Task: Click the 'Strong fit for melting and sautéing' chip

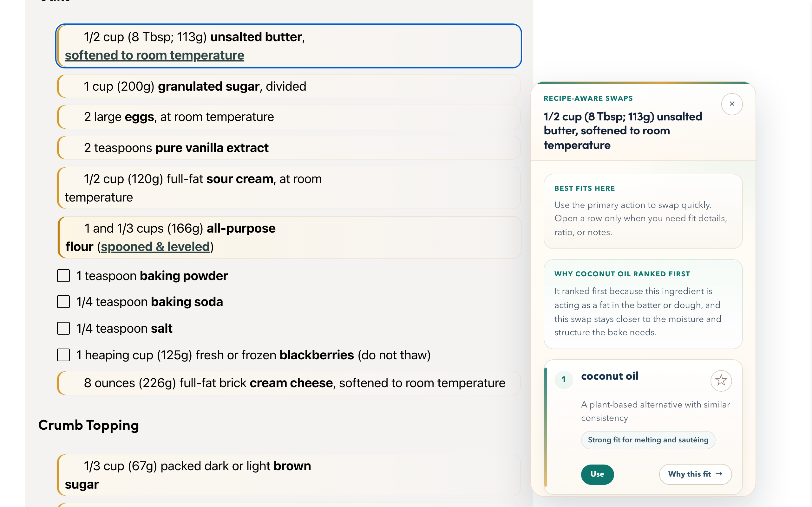Action: click(x=648, y=440)
